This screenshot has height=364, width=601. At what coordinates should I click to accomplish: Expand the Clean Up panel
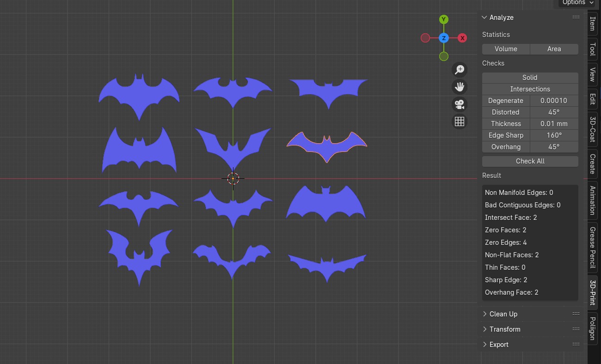[484, 314]
